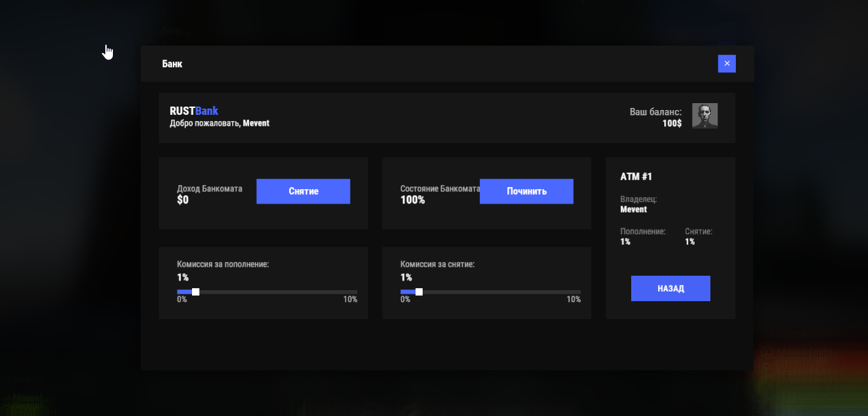This screenshot has height=416, width=868.
Task: Click the 100% ATM condition value
Action: coord(412,200)
